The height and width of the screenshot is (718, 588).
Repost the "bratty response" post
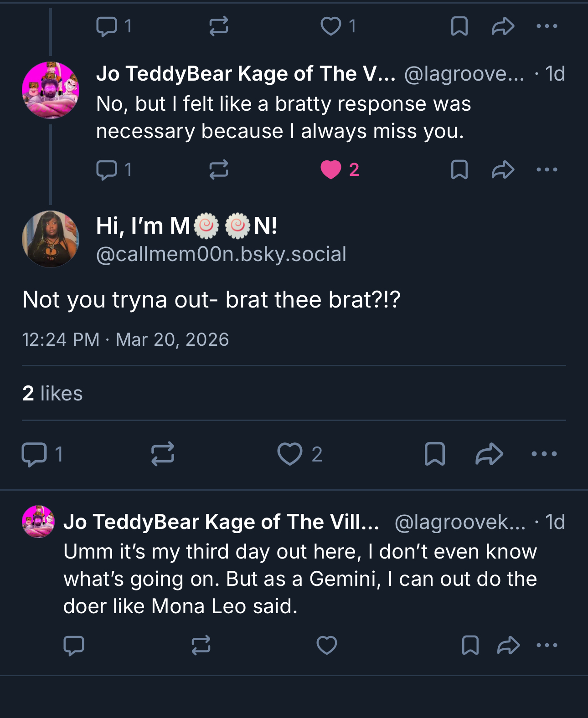tap(219, 170)
